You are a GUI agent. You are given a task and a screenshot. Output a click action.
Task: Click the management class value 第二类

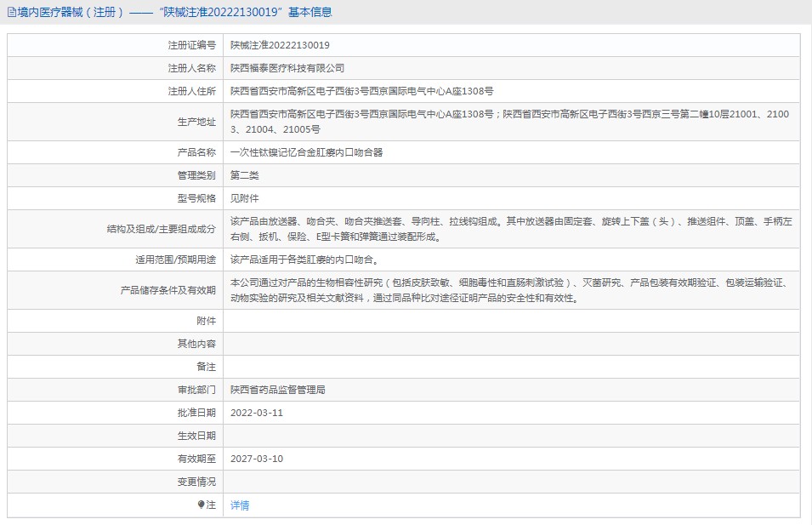(244, 175)
